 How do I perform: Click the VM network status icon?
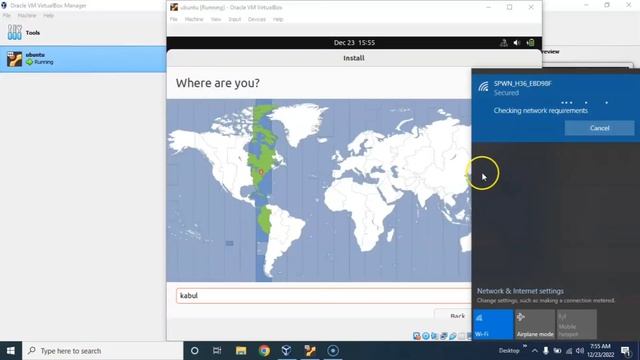[444, 336]
